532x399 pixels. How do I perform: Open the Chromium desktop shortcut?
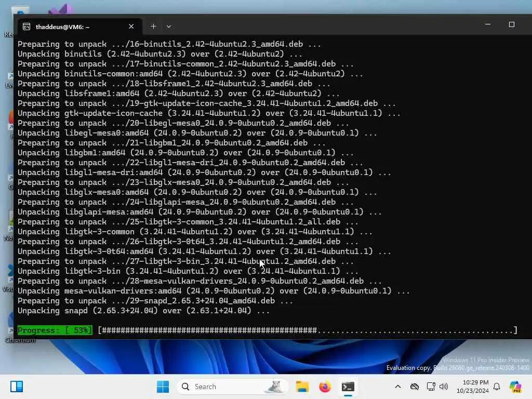(x=10, y=326)
